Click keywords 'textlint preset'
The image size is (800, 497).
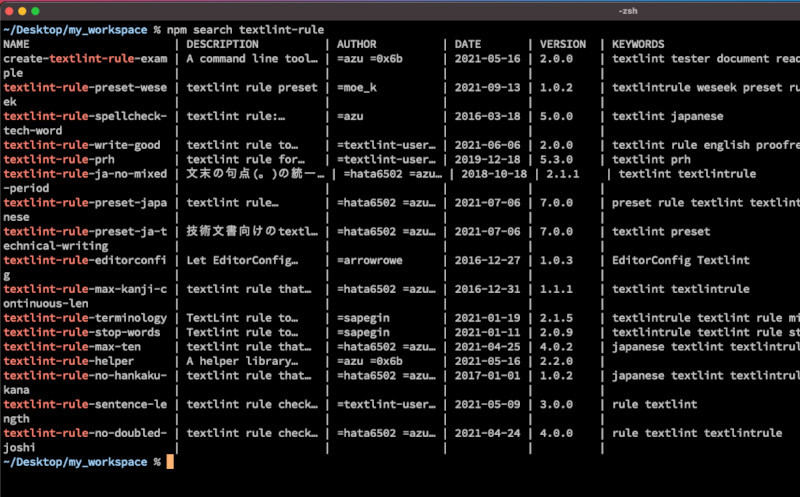click(x=661, y=231)
